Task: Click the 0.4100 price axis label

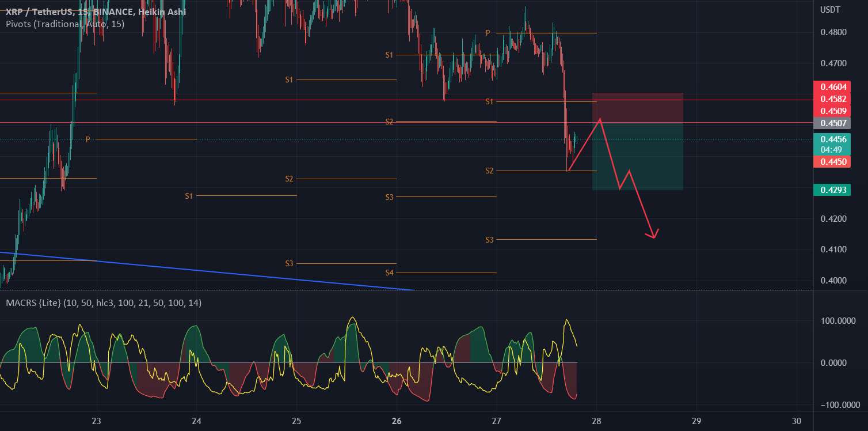Action: point(833,249)
